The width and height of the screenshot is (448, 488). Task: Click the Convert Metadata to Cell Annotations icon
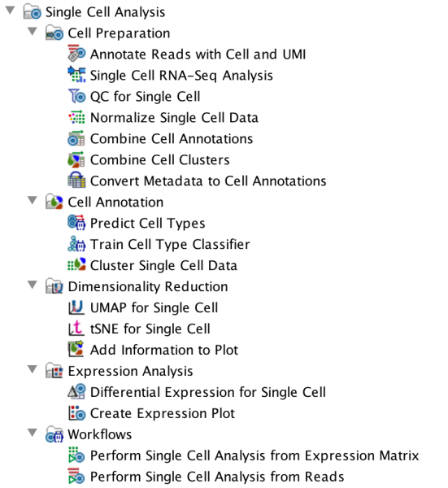76,181
